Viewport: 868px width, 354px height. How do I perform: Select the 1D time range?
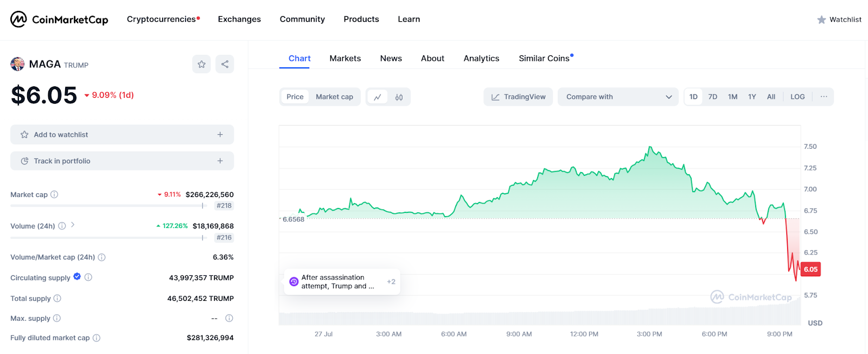[693, 97]
